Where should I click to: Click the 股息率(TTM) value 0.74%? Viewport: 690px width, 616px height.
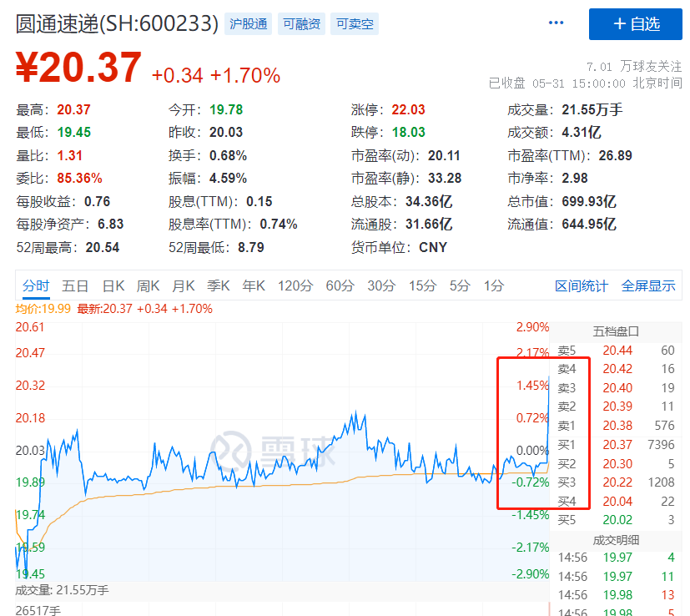[279, 225]
